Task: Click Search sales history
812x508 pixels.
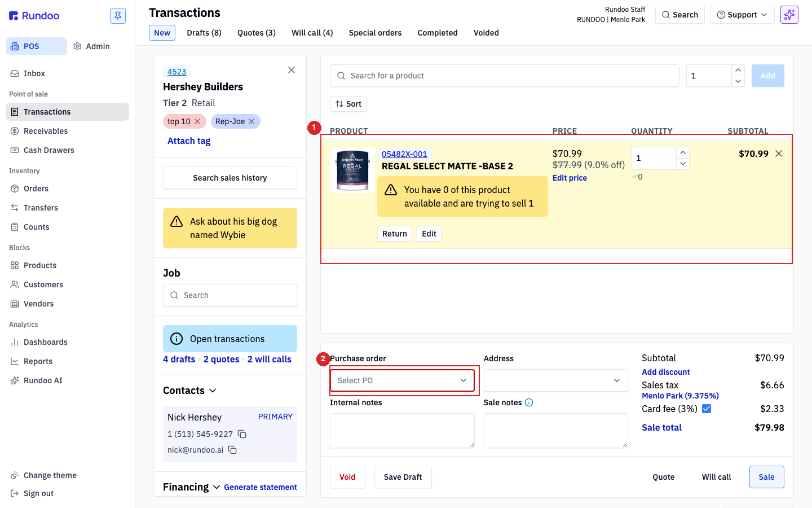Action: click(x=230, y=178)
